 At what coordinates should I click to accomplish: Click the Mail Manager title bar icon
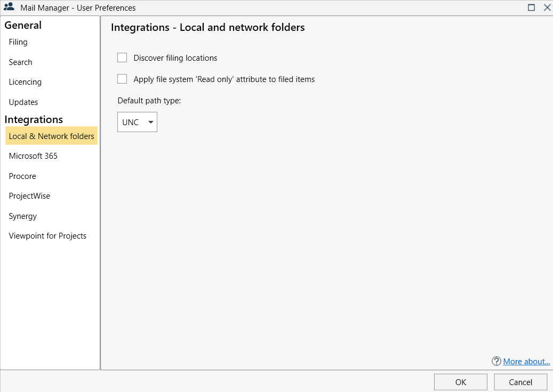[8, 7]
